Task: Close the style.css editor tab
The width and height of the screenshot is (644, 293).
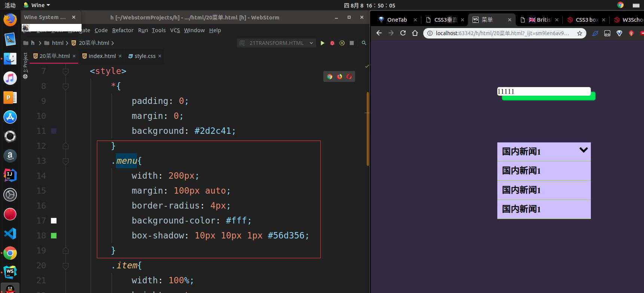Action: pos(160,56)
